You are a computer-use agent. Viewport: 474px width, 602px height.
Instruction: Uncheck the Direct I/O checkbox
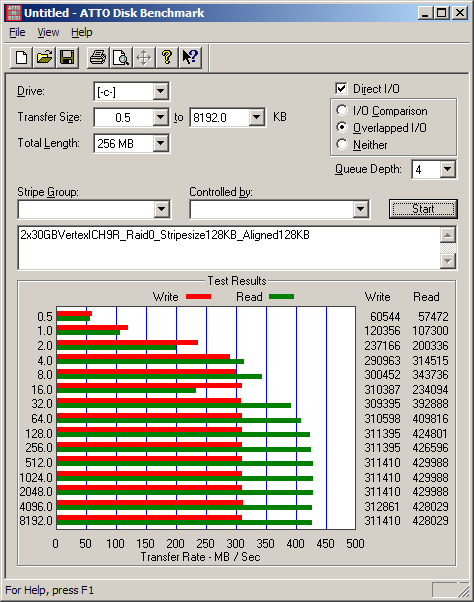point(341,89)
